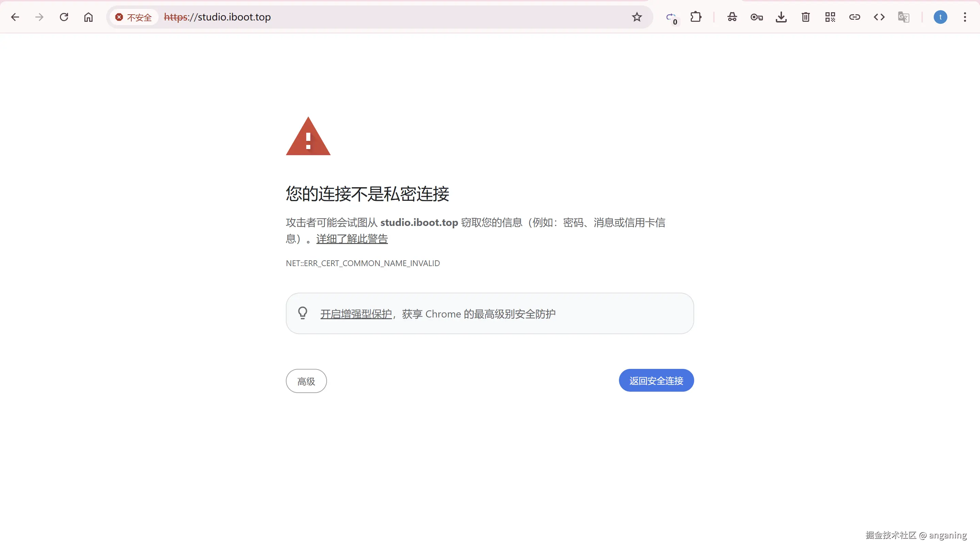Click the browser back arrow
Image resolution: width=980 pixels, height=554 pixels.
15,17
